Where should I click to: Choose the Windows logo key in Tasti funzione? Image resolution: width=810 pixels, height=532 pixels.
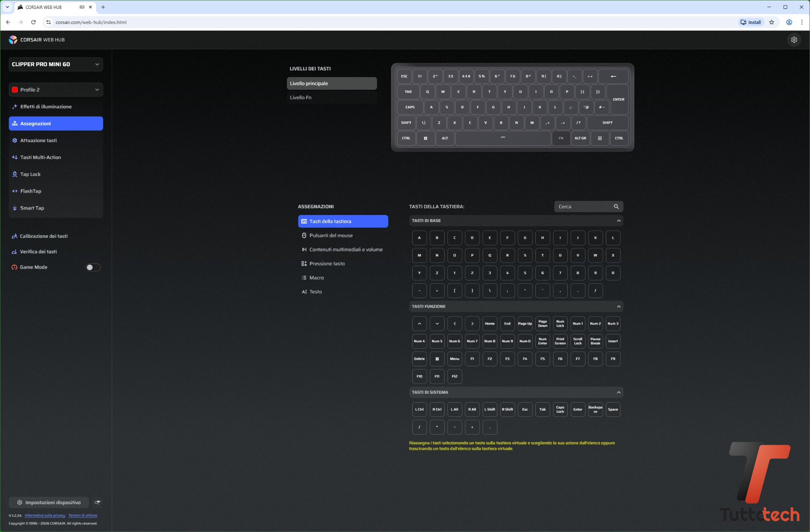click(437, 359)
